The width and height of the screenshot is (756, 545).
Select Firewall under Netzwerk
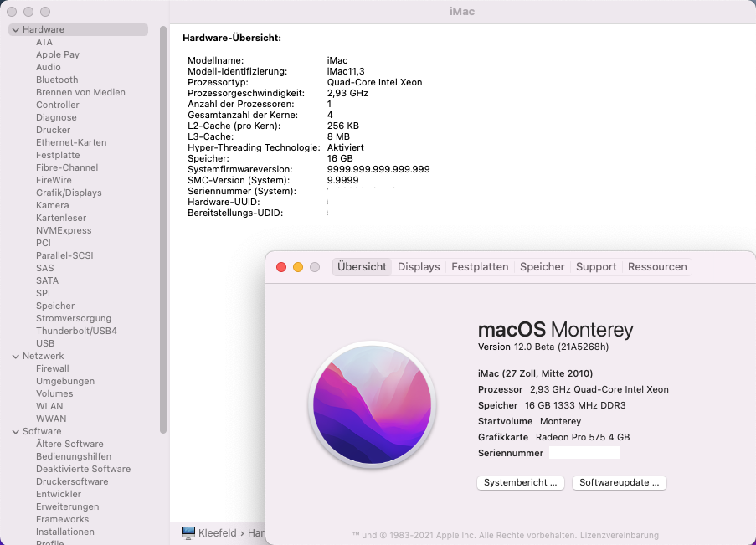click(x=53, y=368)
